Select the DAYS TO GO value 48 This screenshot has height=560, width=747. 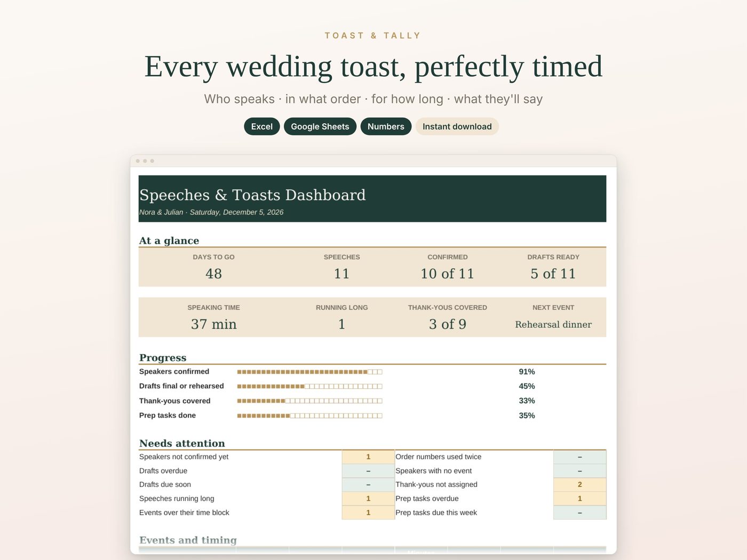(x=214, y=274)
